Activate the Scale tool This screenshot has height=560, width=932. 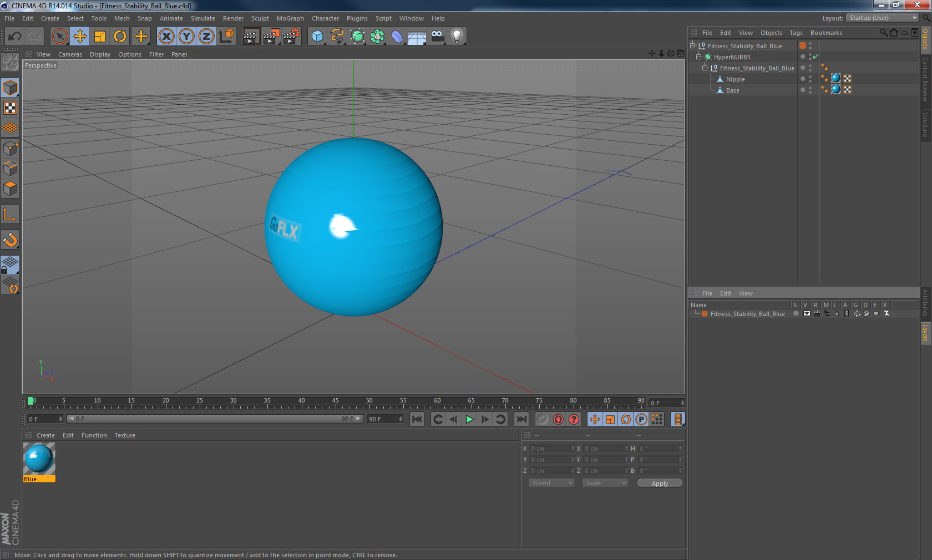click(100, 37)
